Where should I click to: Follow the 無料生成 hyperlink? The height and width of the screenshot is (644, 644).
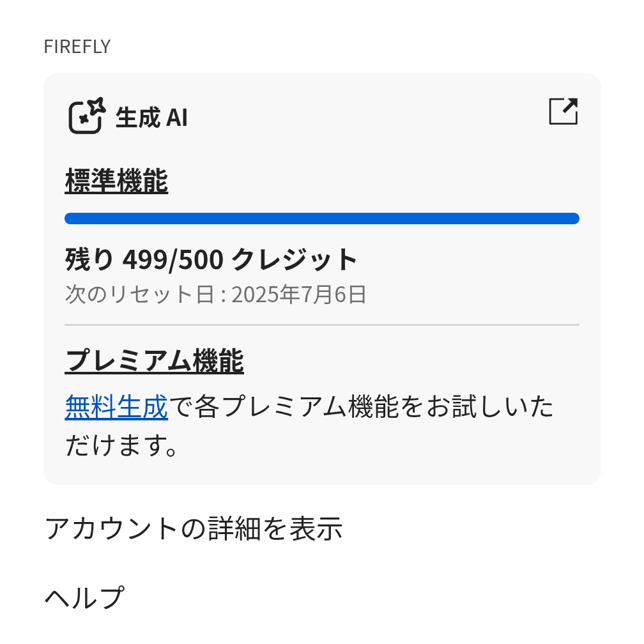click(116, 407)
